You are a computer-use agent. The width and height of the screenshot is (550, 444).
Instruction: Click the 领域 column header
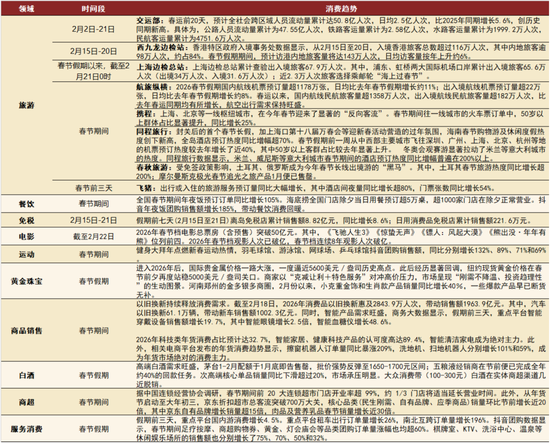tap(26, 9)
